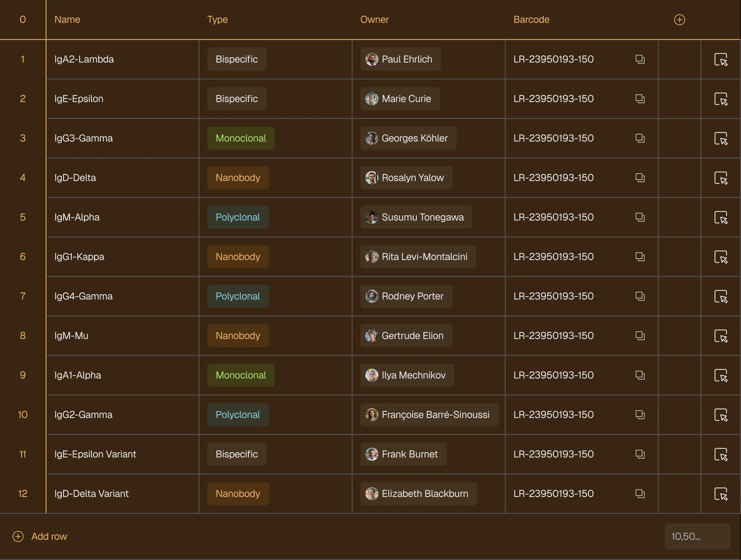Screen dimensions: 741x560
Task: Open row select icon for IgG4-Gamma
Action: pos(721,297)
